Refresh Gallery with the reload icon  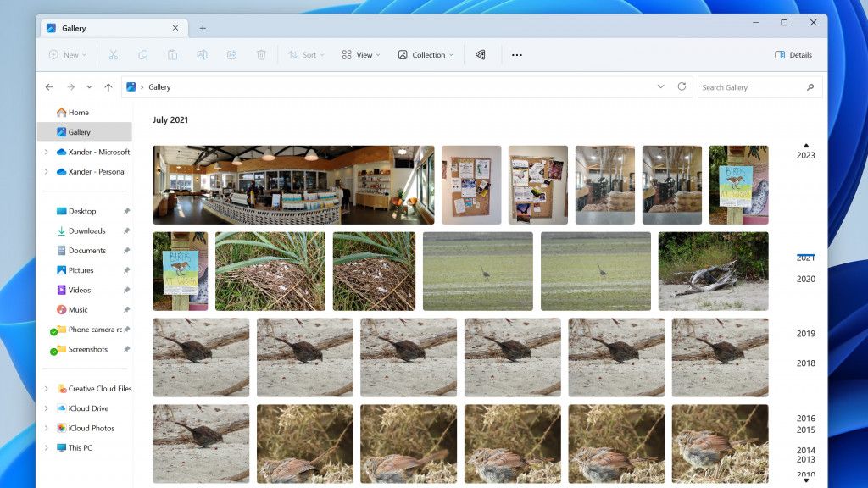pos(682,86)
